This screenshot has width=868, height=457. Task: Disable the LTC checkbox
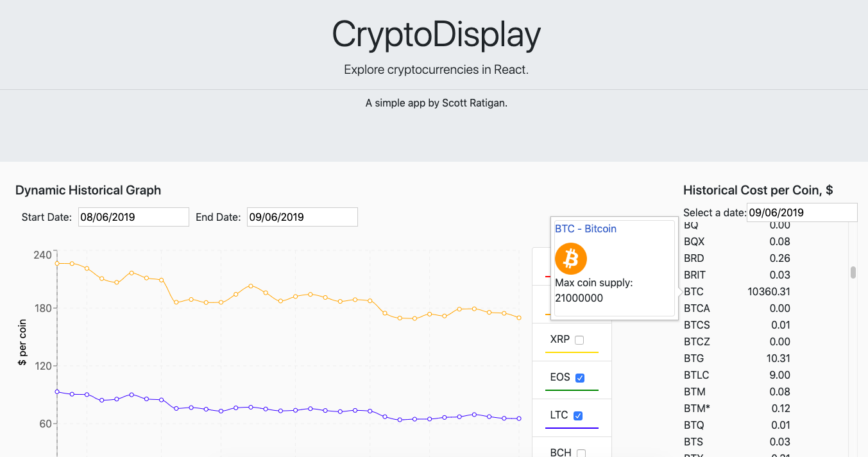tap(578, 416)
